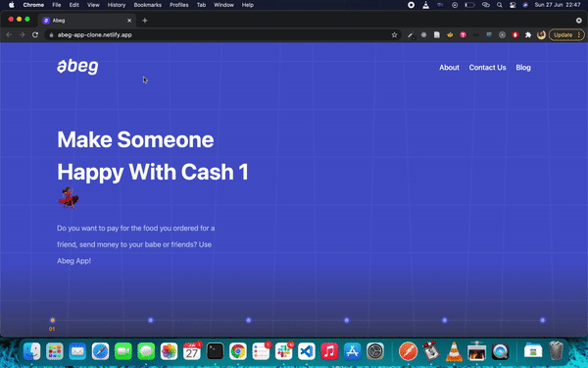This screenshot has width=588, height=368.
Task: Click the site lock icon in address bar
Action: [51, 35]
